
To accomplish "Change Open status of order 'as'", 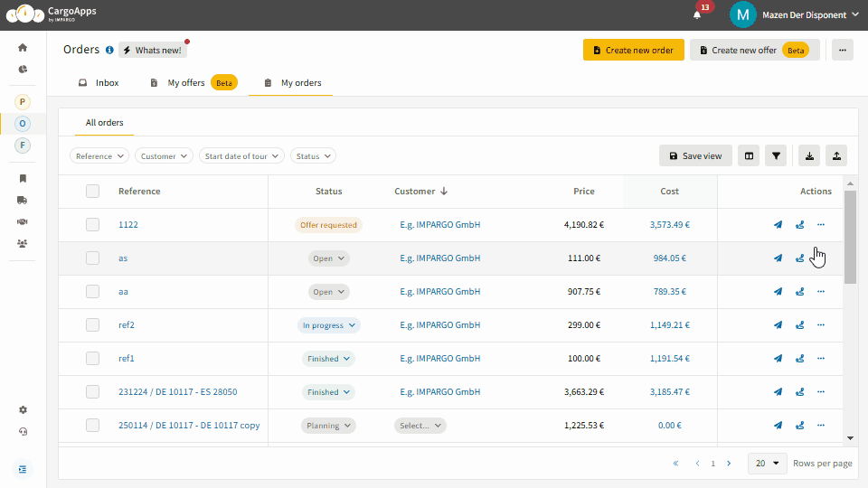I will point(329,258).
